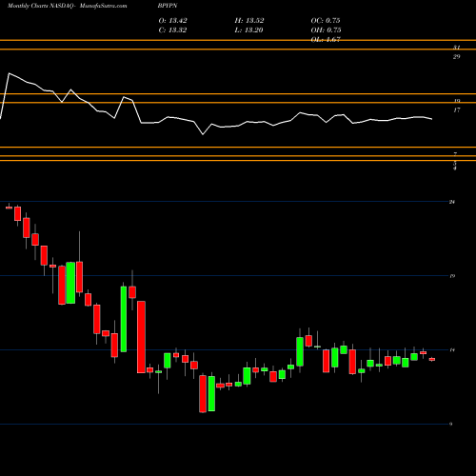Click the 'Monthly Charts NASDAQ' header text
The image size is (476, 476).
tap(40, 6)
